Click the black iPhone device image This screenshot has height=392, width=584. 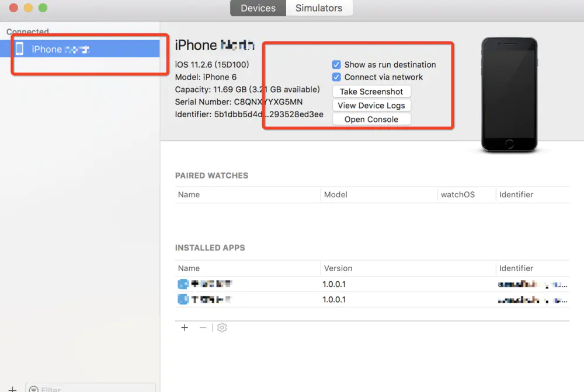click(x=509, y=94)
